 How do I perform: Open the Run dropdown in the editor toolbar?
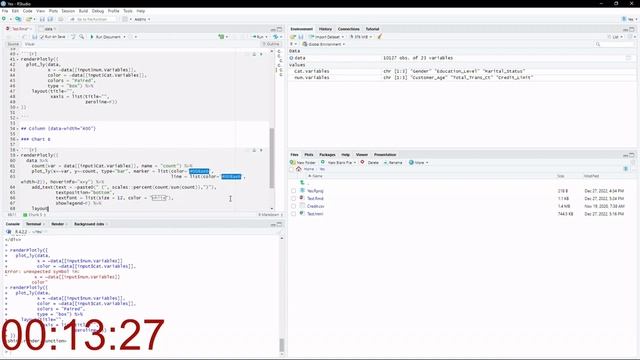coord(266,37)
